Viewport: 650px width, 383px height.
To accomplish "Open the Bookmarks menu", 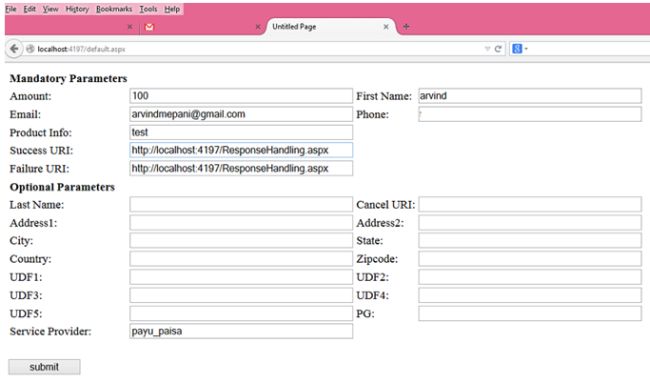I will pos(114,9).
